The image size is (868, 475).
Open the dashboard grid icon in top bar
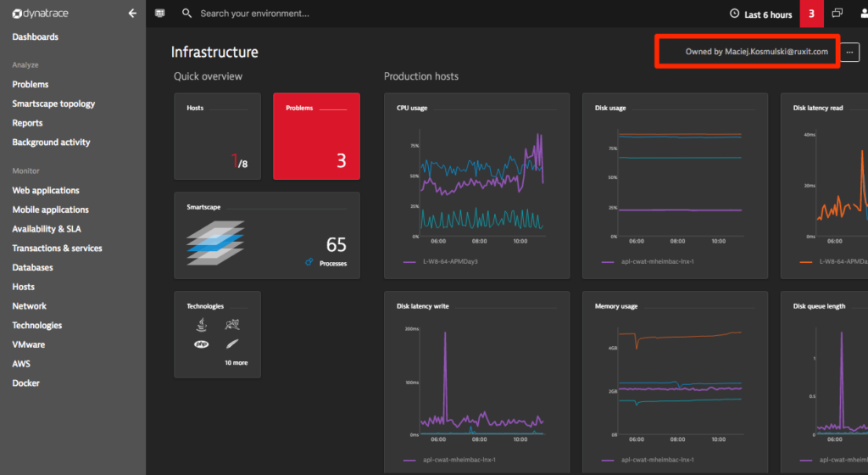[160, 14]
